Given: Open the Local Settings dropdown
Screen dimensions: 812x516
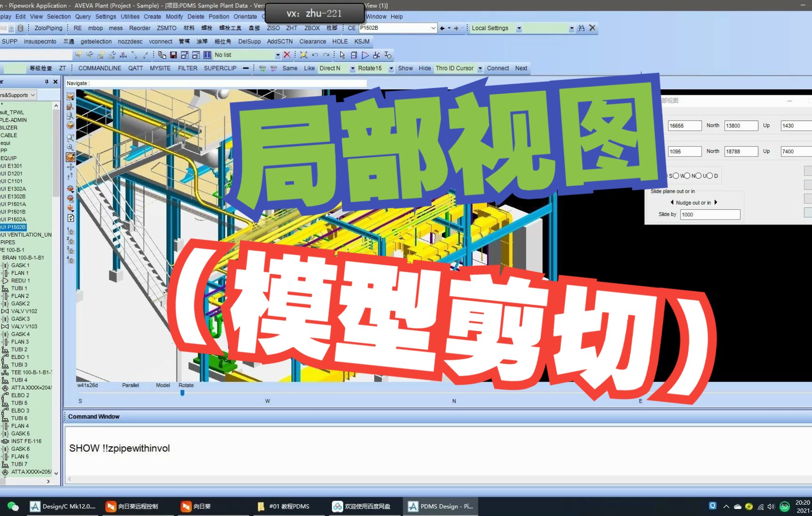Looking at the screenshot, I should pos(519,28).
